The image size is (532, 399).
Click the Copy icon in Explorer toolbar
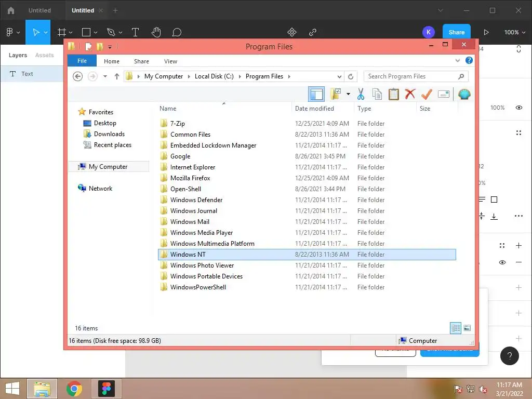tap(377, 94)
